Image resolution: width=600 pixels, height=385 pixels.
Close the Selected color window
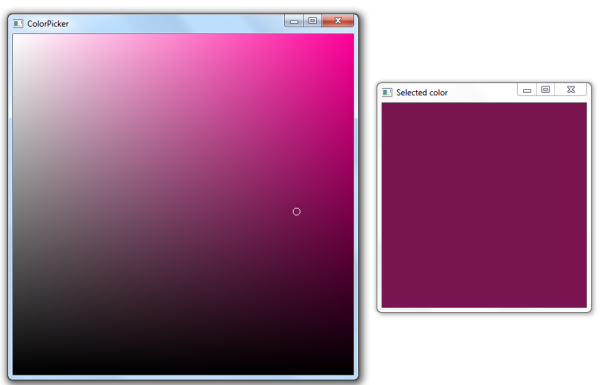point(571,90)
